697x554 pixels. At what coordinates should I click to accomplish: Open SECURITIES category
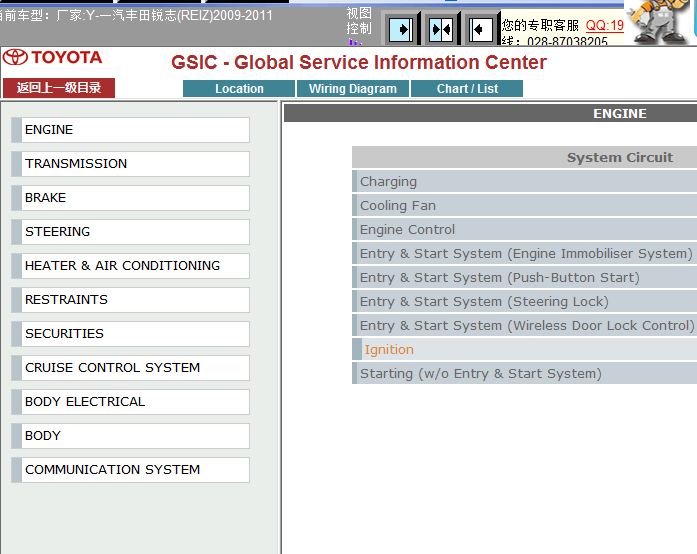click(x=130, y=334)
